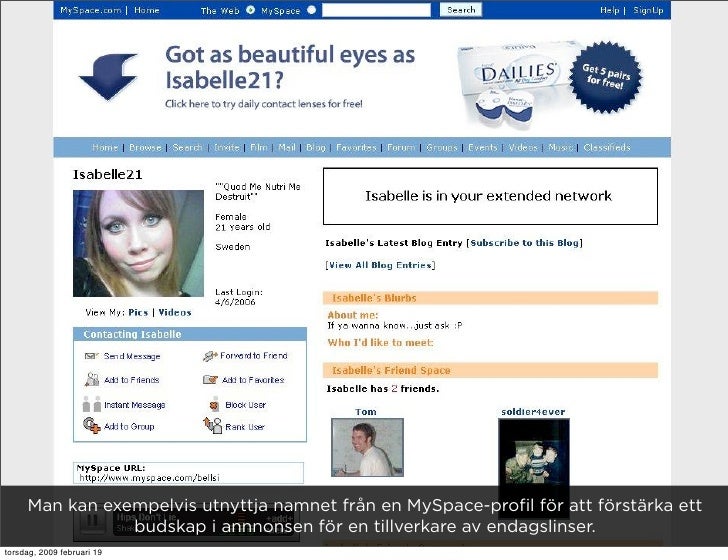Click the Add to Favorites text link
This screenshot has width=728, height=560.
(x=253, y=380)
